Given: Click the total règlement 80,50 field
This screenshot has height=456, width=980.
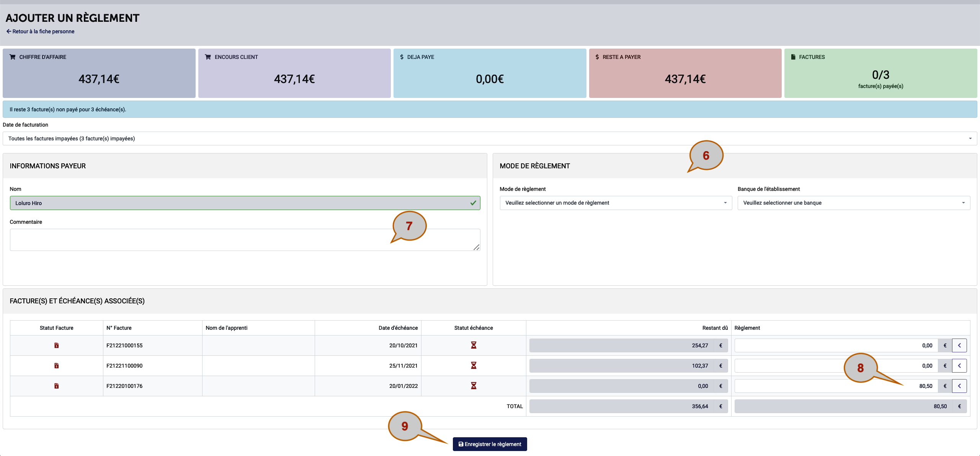Looking at the screenshot, I should pyautogui.click(x=843, y=406).
